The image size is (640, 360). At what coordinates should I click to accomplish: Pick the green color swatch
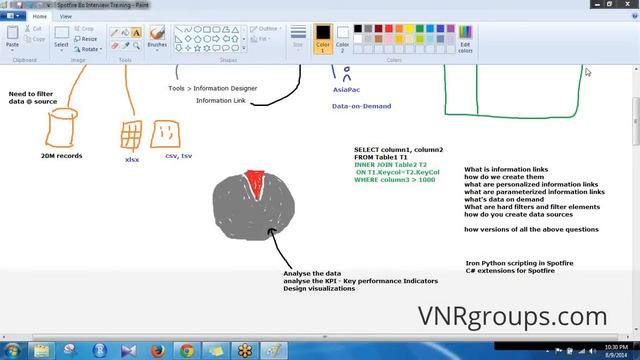pos(420,28)
